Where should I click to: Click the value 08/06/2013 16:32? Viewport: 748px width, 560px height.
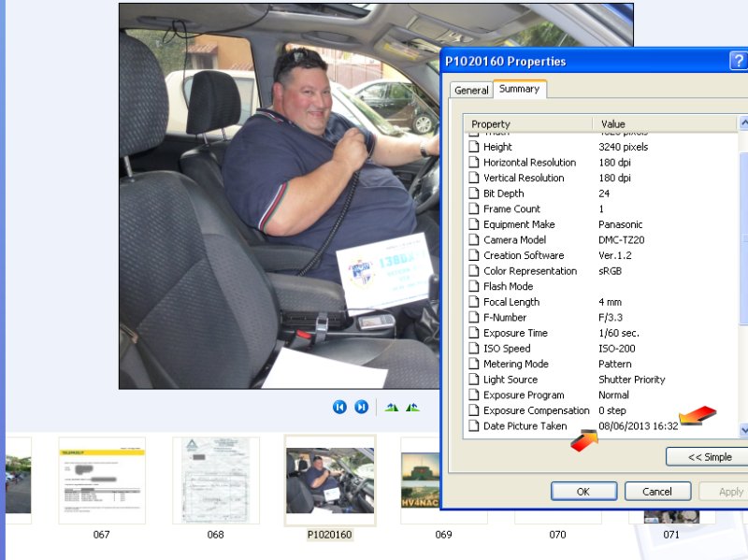[639, 426]
